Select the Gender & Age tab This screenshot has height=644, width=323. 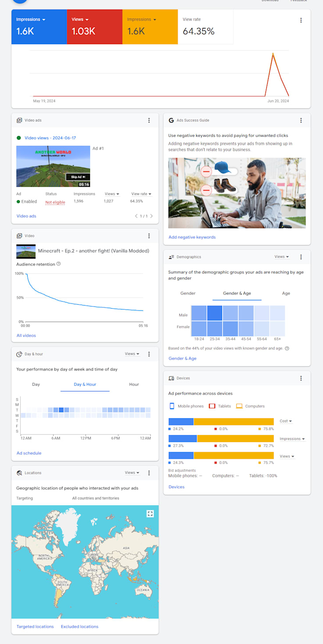tap(237, 293)
